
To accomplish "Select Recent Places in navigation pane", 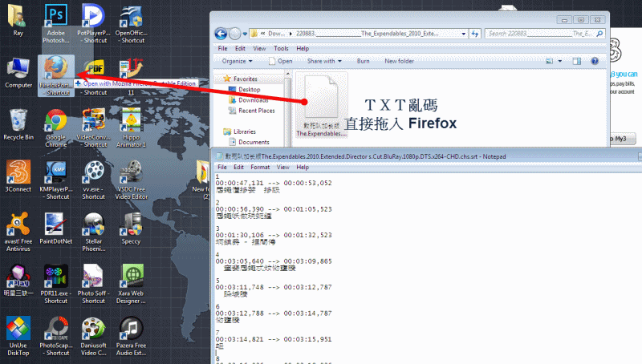I will pyautogui.click(x=256, y=111).
